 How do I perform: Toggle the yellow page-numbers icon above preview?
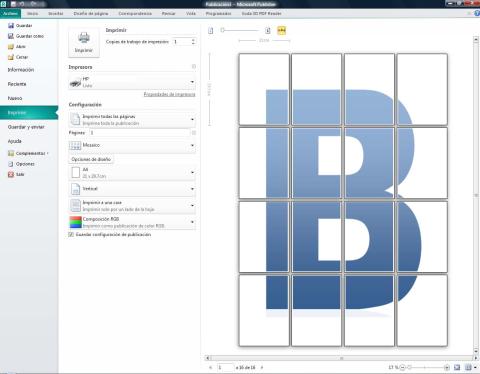point(282,30)
